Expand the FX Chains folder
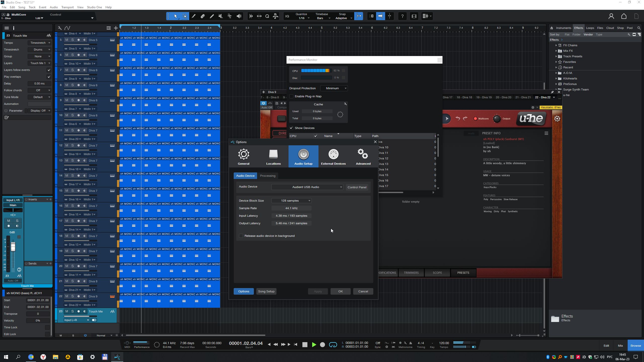Image resolution: width=644 pixels, height=362 pixels. pos(556,45)
